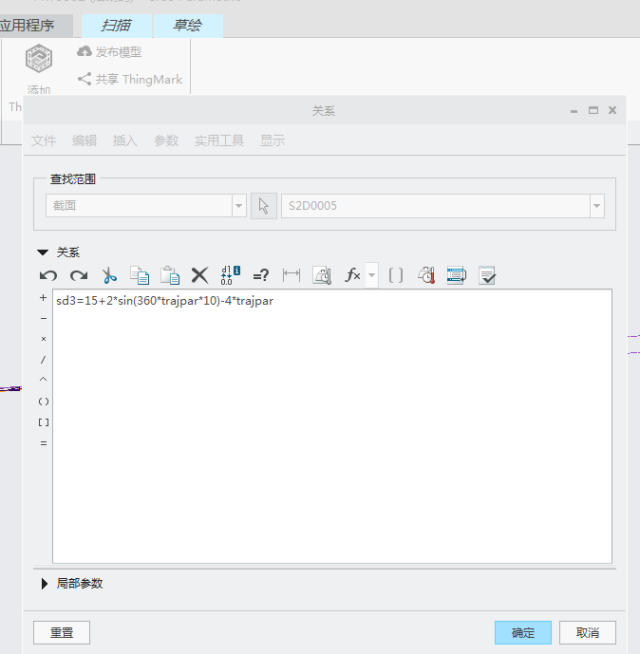
Task: Open the 编辑 menu
Action: point(84,141)
